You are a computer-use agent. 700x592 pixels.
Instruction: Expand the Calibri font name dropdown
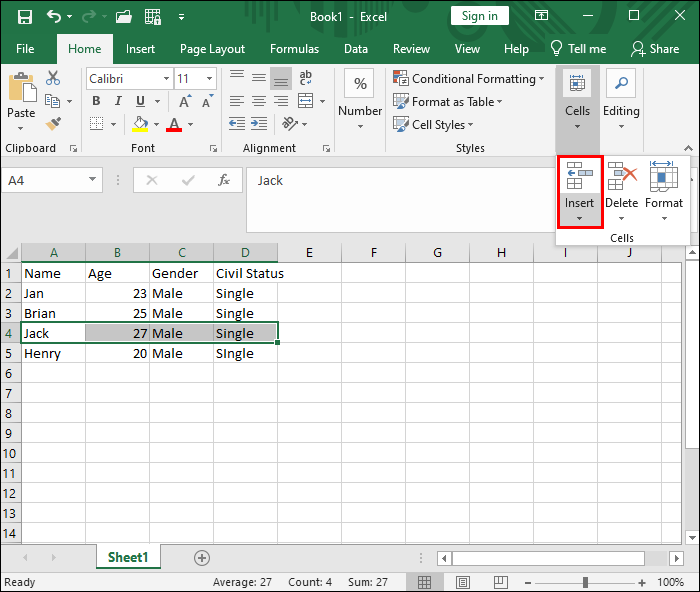click(164, 79)
